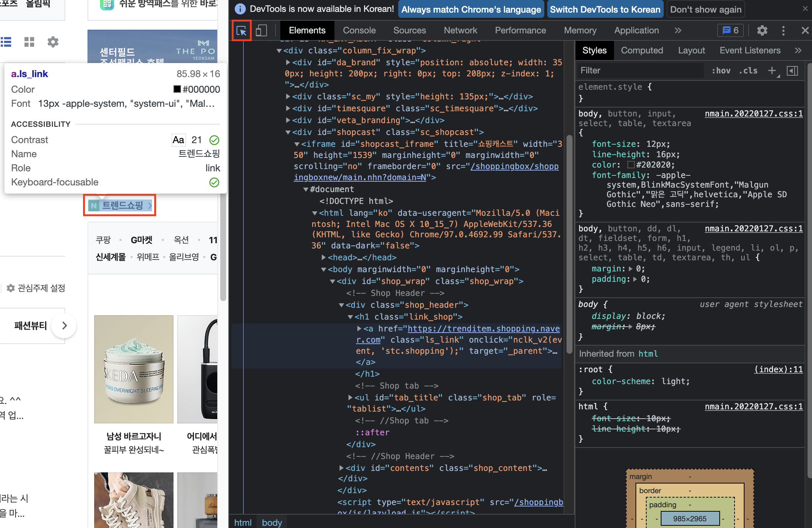Click Switch DevTools to Korean
The height and width of the screenshot is (528, 812).
tap(605, 9)
